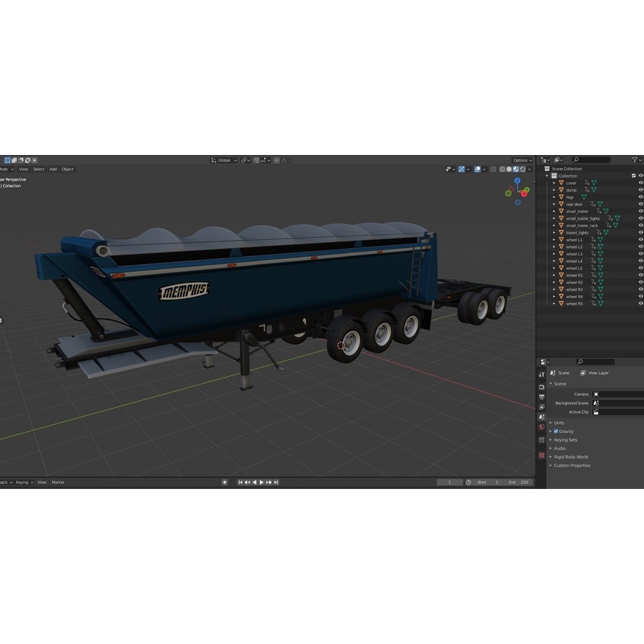Open the Options popover in the viewport
This screenshot has width=644, height=644.
point(521,160)
